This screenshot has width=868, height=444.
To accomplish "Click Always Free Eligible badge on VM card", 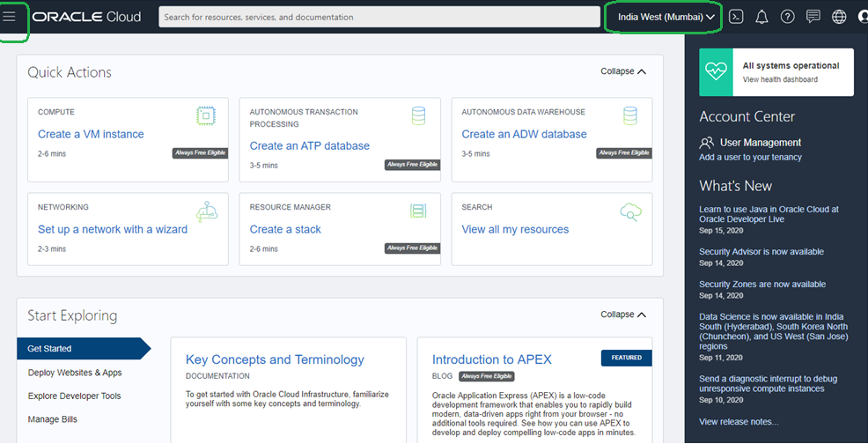I will tap(200, 153).
